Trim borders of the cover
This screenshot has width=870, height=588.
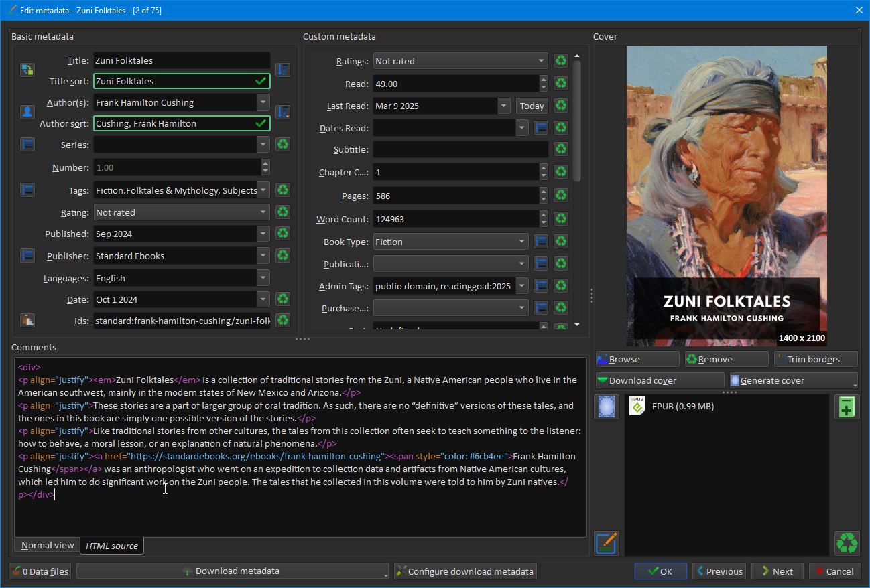tap(816, 359)
